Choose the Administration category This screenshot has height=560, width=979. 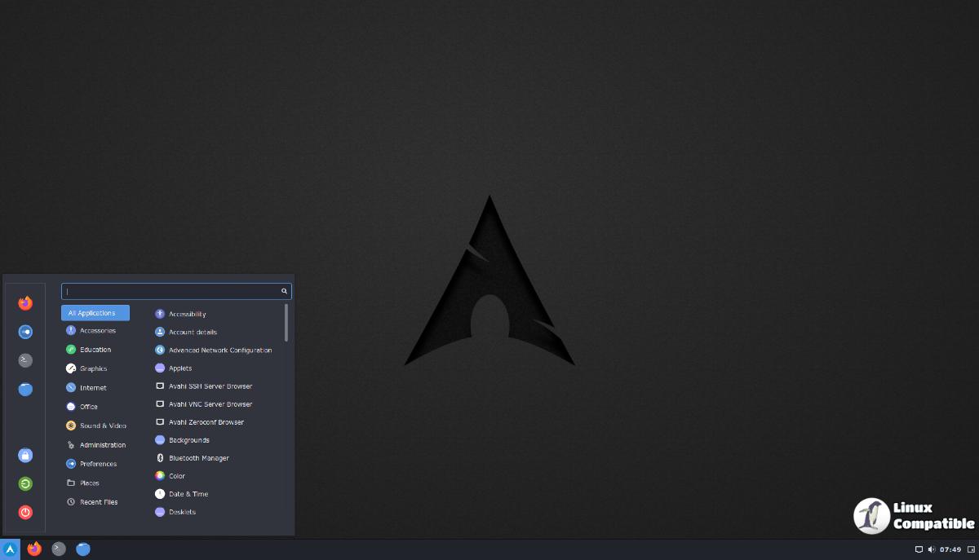pos(102,445)
